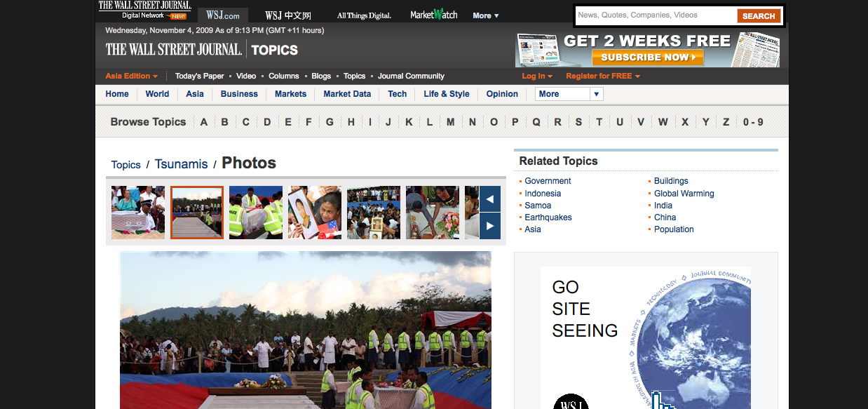Open the Global Warming related topic
868x409 pixels.
pos(684,194)
